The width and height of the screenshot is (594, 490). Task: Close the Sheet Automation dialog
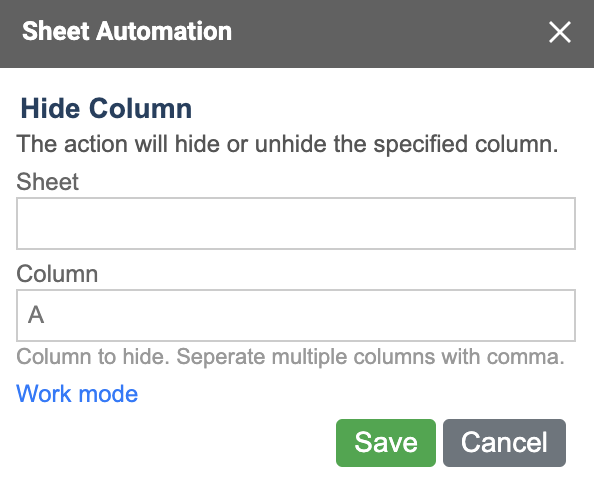click(x=560, y=32)
